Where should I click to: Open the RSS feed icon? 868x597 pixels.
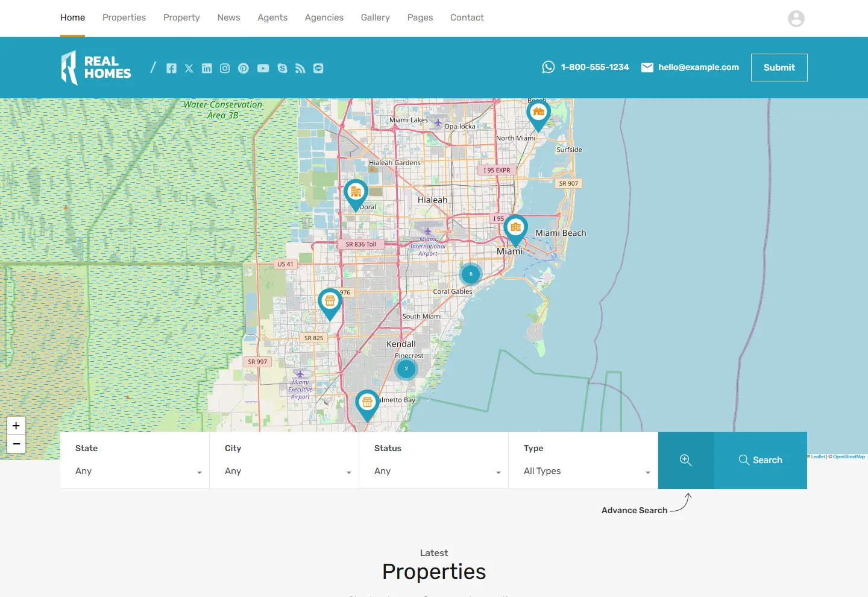(300, 68)
